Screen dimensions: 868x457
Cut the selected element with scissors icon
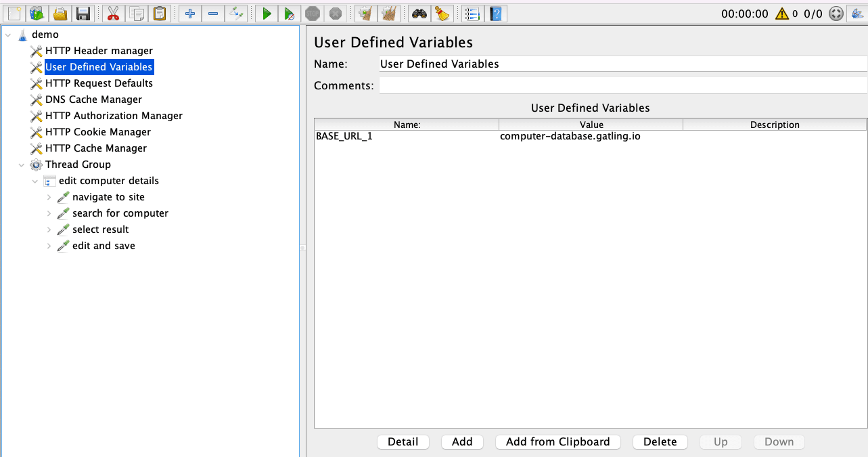pyautogui.click(x=113, y=13)
